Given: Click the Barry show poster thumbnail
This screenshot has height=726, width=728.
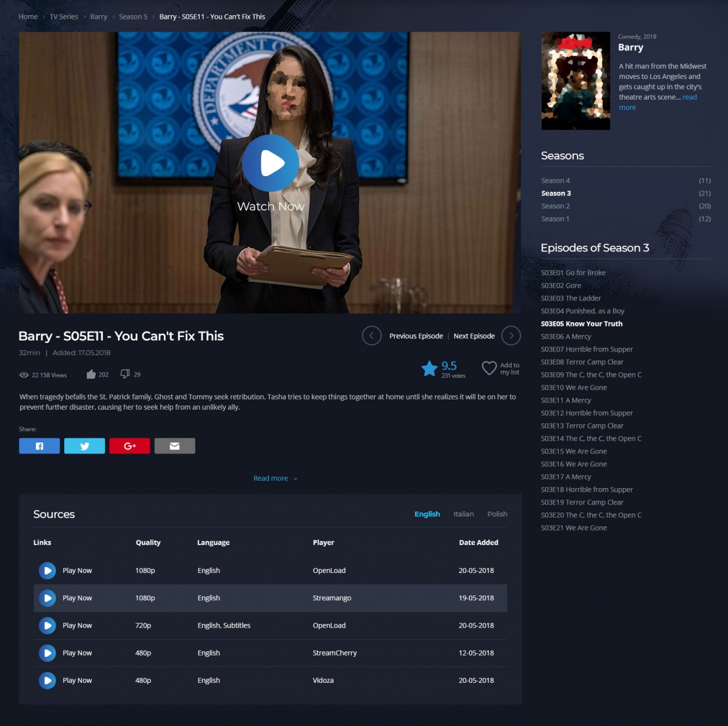Looking at the screenshot, I should tap(576, 81).
